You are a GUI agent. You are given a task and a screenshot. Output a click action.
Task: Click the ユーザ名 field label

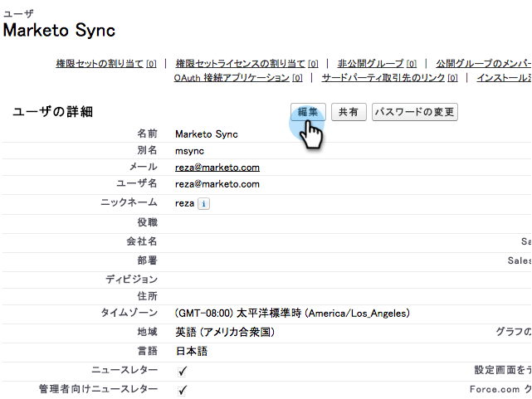(x=137, y=183)
